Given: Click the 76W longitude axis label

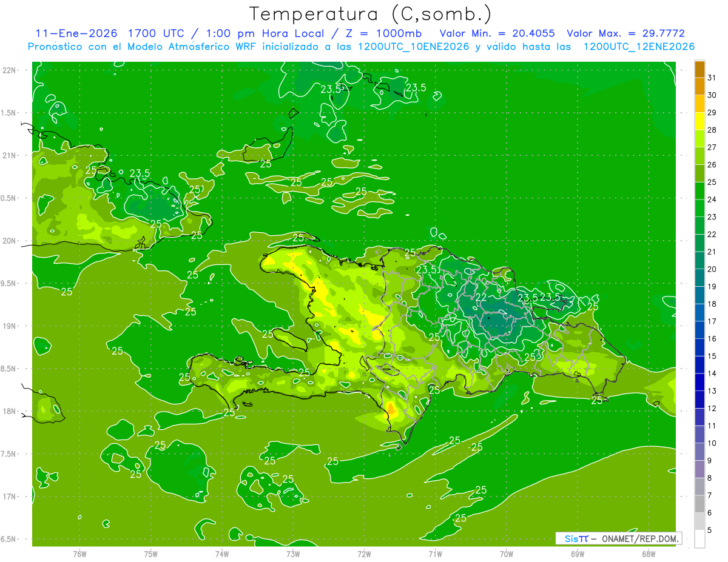Looking at the screenshot, I should pyautogui.click(x=79, y=554).
